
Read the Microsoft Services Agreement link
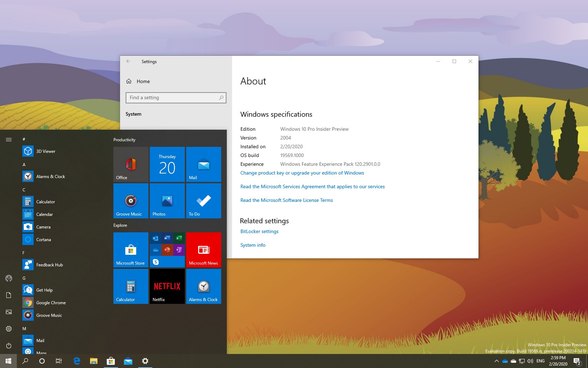[313, 187]
